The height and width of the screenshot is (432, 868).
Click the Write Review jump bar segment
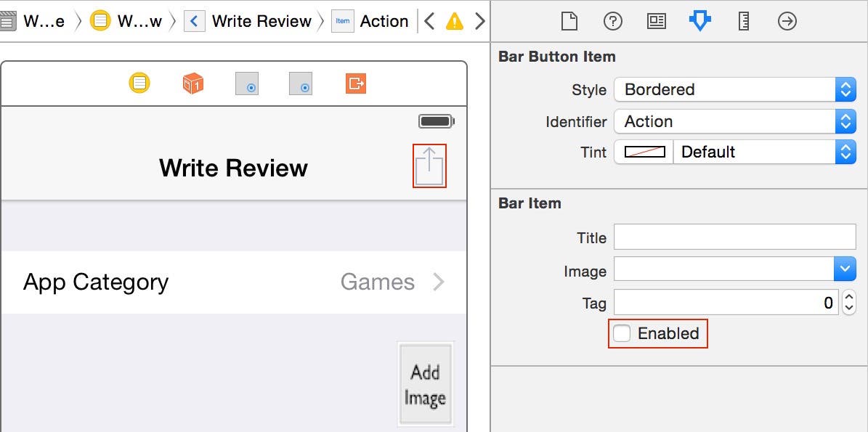[261, 22]
